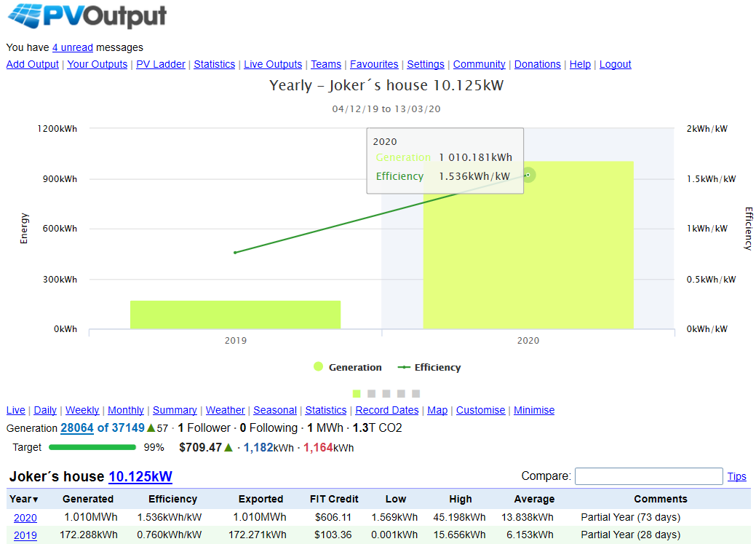The image size is (756, 544).
Task: Open Live Outputs
Action: [273, 64]
